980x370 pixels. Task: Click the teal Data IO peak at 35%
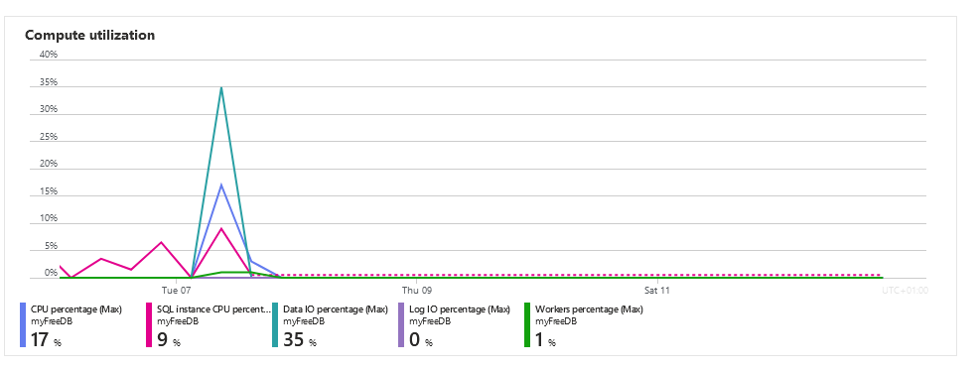coord(221,88)
